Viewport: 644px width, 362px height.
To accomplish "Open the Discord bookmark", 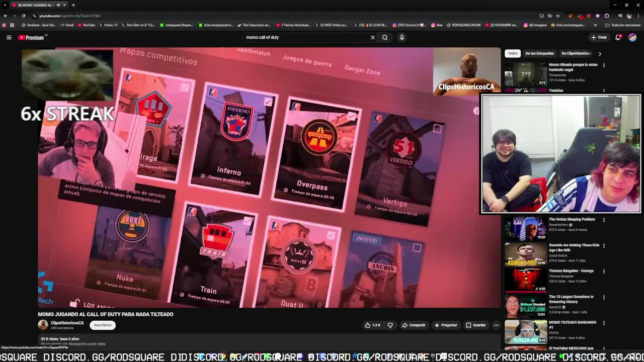I will pyautogui.click(x=409, y=25).
